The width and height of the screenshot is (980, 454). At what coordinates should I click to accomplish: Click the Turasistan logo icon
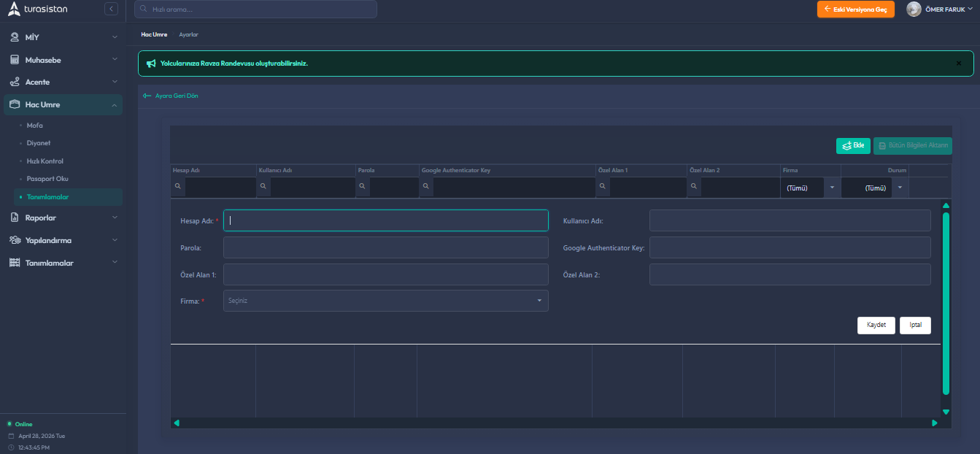coord(14,9)
